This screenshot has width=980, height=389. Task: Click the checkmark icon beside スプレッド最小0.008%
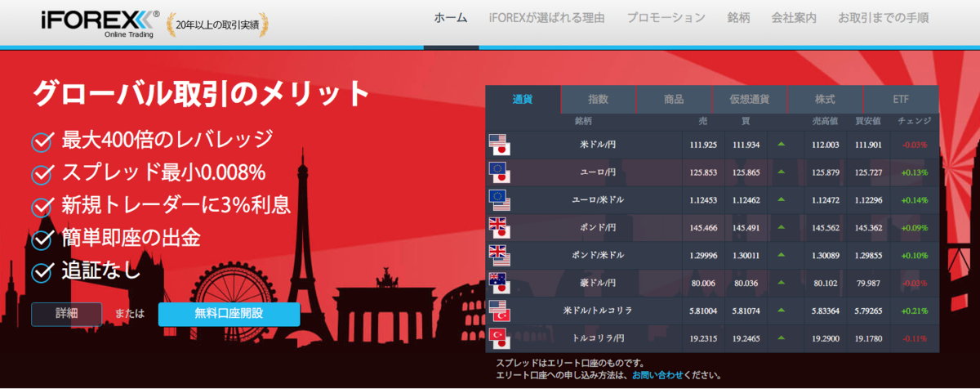(42, 174)
